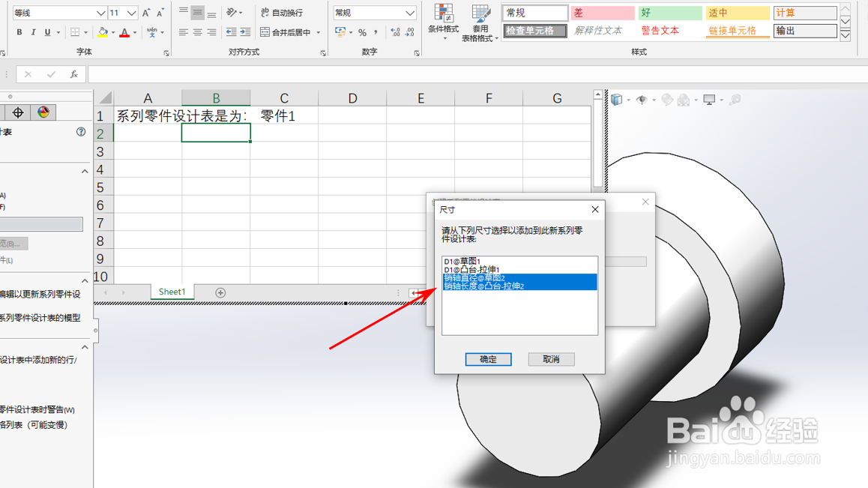Toggle bold formatting in the font group

[19, 32]
